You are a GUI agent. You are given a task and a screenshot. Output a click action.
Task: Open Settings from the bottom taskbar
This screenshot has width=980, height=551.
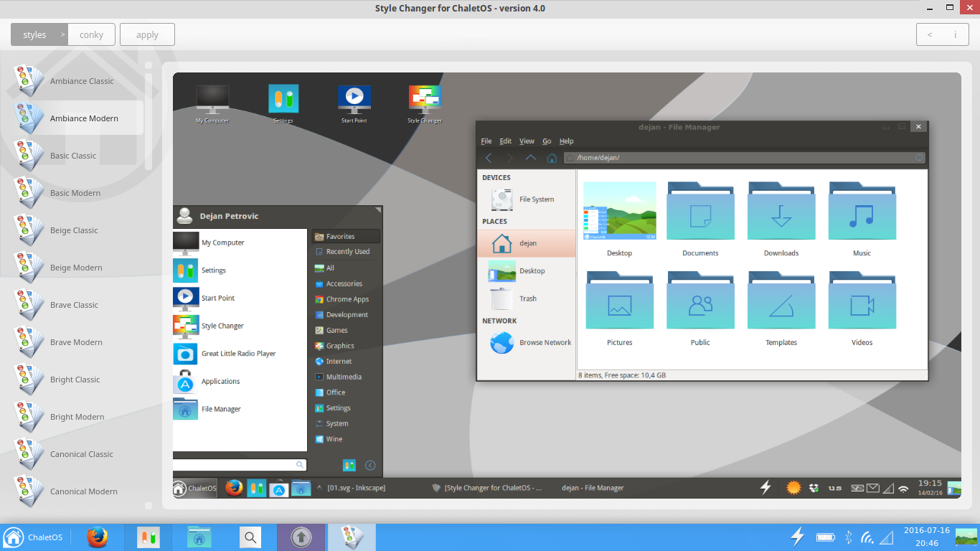[x=149, y=537]
